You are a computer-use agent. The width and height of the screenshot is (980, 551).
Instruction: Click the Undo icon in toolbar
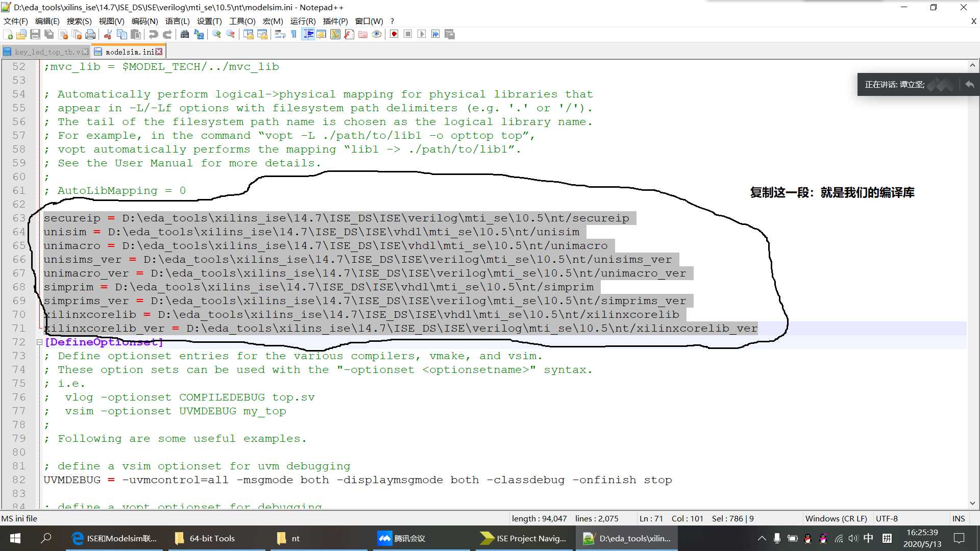(x=152, y=34)
